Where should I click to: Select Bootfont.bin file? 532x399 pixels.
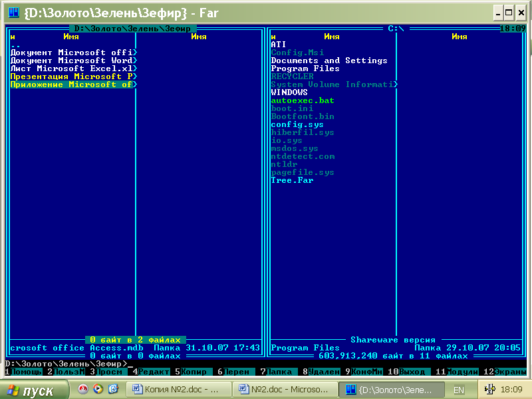pyautogui.click(x=303, y=116)
